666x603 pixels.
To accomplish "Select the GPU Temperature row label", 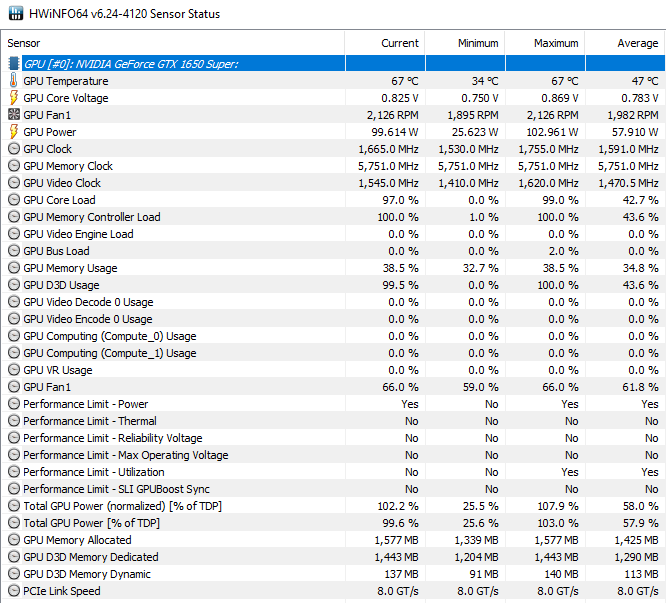I will [66, 81].
